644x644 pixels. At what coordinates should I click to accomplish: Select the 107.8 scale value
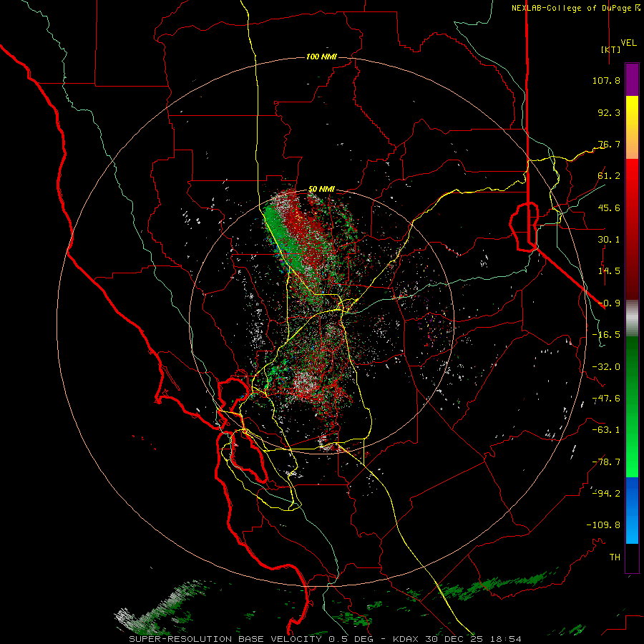click(606, 80)
